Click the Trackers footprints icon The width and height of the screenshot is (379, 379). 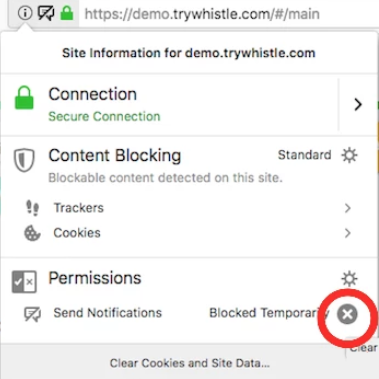click(32, 208)
